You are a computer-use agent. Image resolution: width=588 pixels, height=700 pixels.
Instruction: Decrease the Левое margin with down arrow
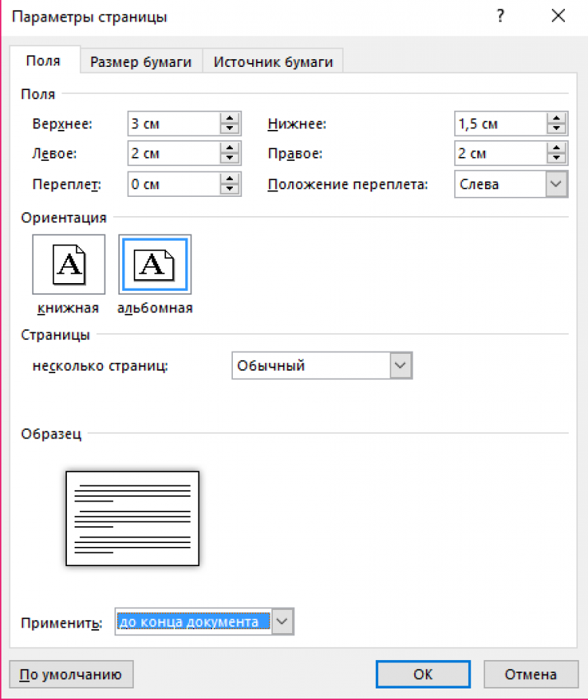pyautogui.click(x=230, y=158)
